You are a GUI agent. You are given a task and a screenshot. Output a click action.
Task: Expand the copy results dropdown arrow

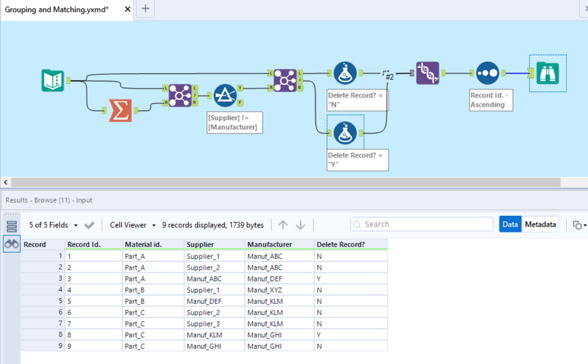click(x=585, y=225)
